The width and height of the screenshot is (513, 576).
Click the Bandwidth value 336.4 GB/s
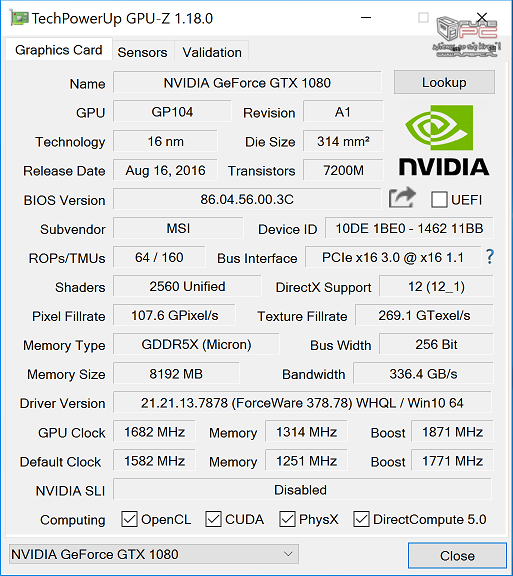tap(423, 374)
